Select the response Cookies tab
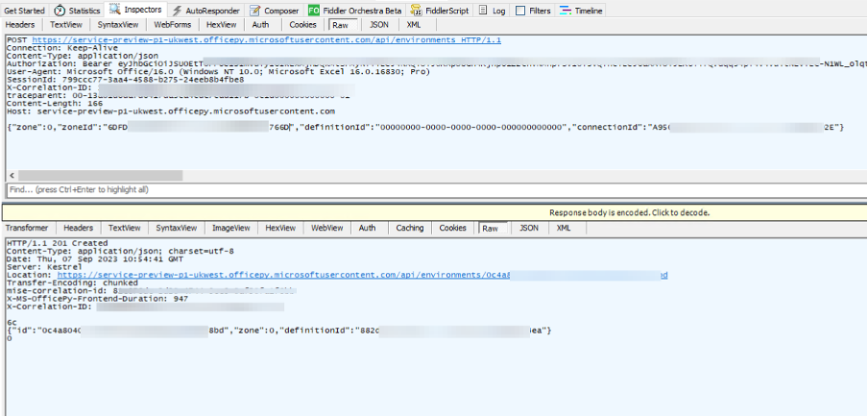 [453, 228]
